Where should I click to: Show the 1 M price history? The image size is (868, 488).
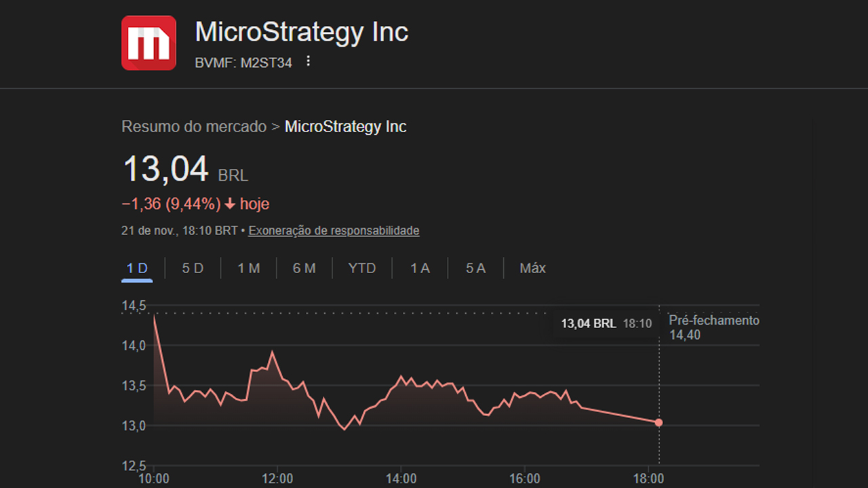click(x=248, y=268)
